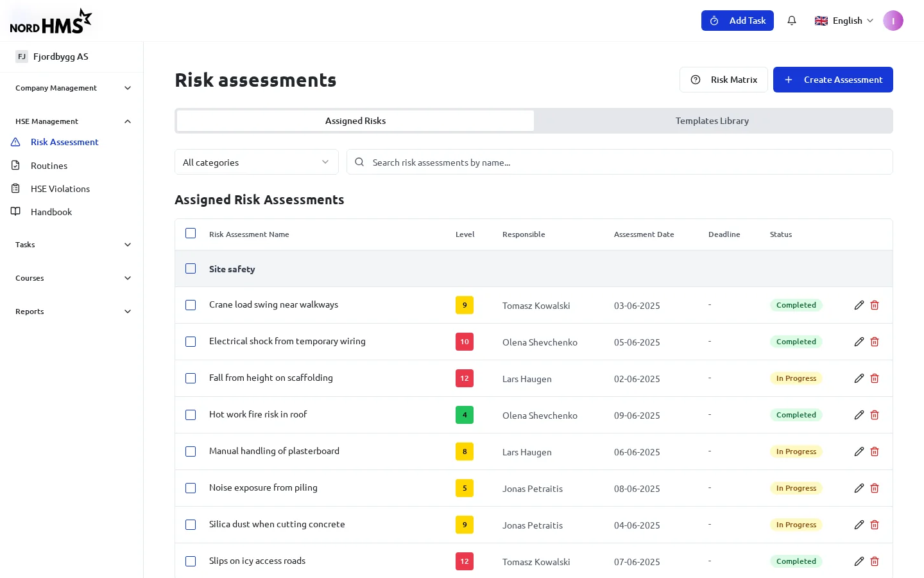Go to HSE Violations

[x=60, y=189]
